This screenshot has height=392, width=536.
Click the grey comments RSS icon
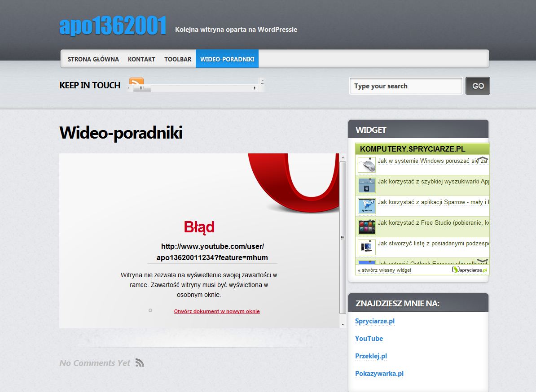coord(140,363)
